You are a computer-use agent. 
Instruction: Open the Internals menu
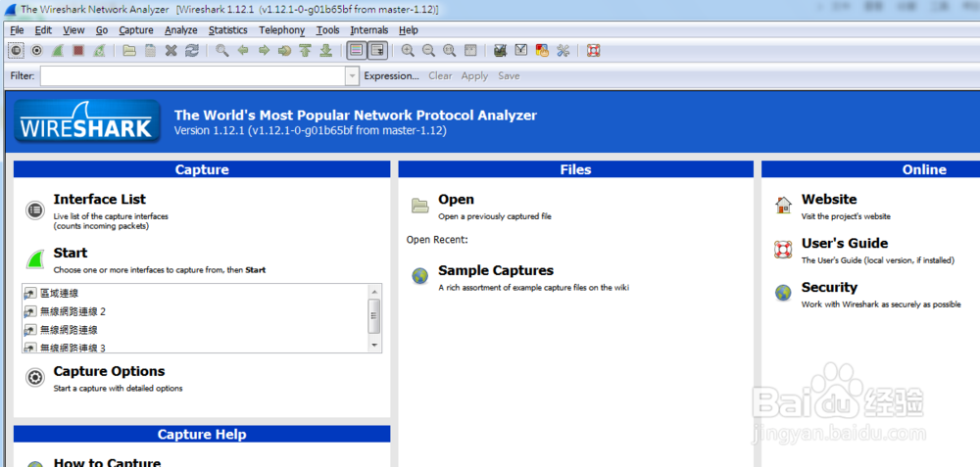pyautogui.click(x=369, y=30)
